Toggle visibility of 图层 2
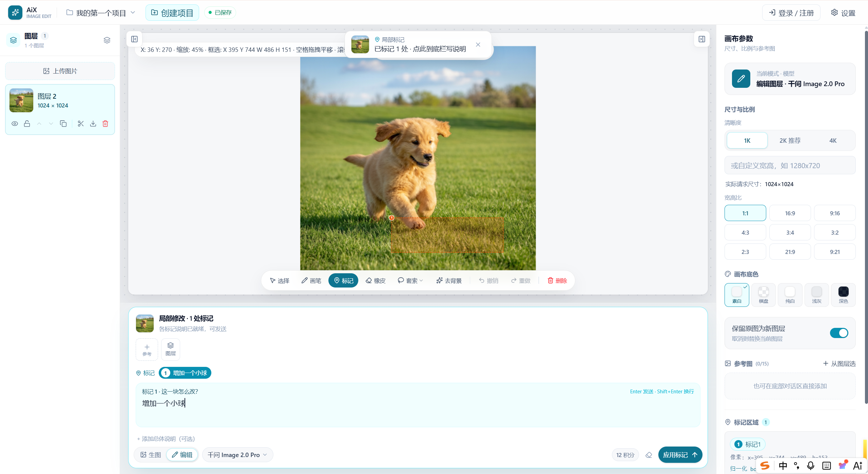This screenshot has height=474, width=868. coord(15,124)
